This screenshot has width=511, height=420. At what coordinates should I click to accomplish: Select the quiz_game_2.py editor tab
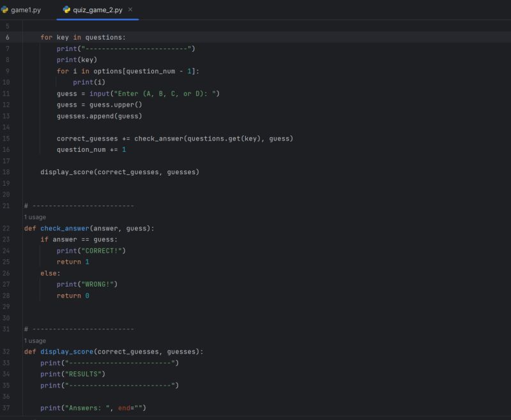coord(97,10)
